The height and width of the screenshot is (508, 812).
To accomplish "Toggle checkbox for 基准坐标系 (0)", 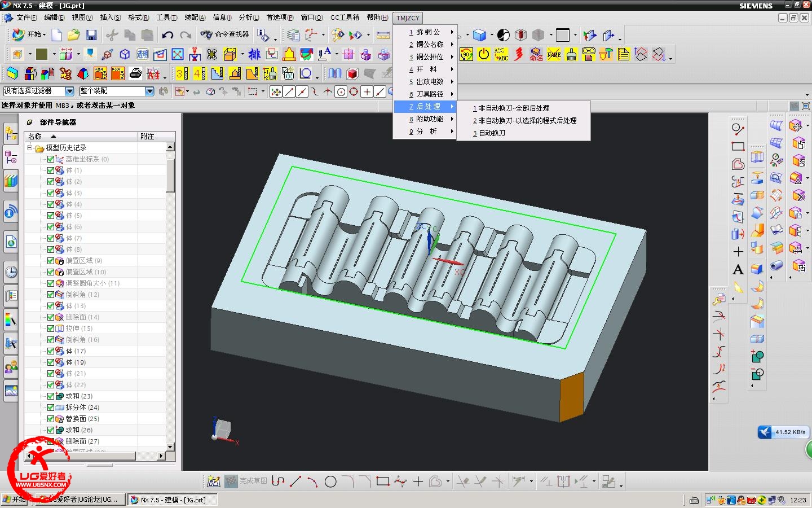I will (x=51, y=159).
